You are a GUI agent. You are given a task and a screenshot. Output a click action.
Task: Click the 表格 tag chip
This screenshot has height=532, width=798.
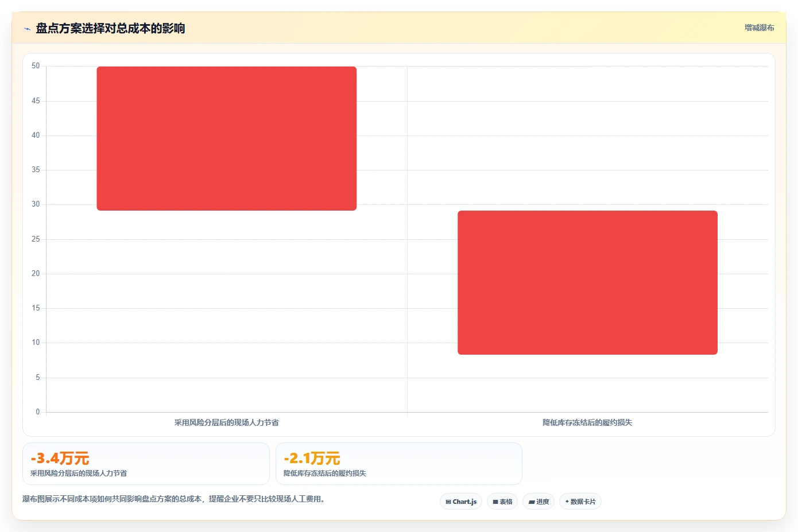pyautogui.click(x=502, y=502)
